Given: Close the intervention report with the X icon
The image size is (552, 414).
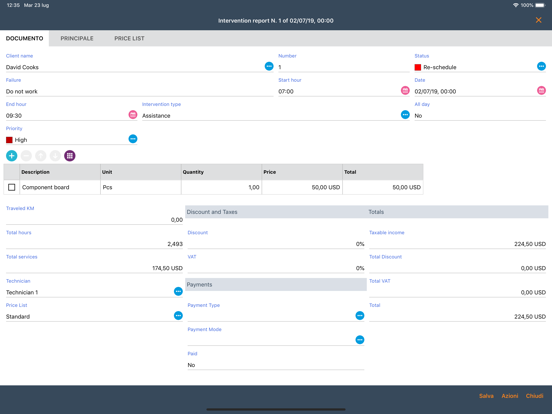Looking at the screenshot, I should (x=538, y=20).
